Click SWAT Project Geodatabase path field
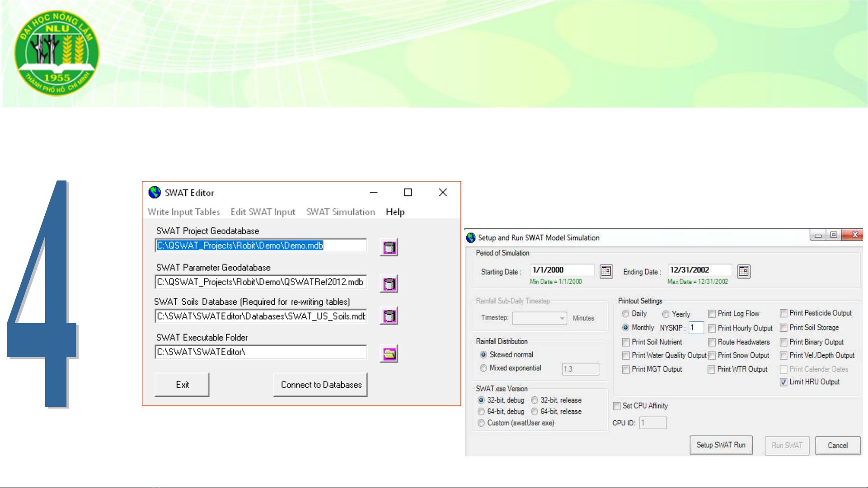The width and height of the screenshot is (868, 488). tap(261, 246)
